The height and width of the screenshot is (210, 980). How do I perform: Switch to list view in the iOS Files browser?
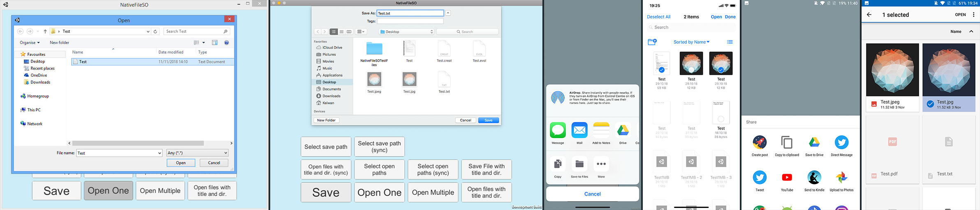click(730, 42)
